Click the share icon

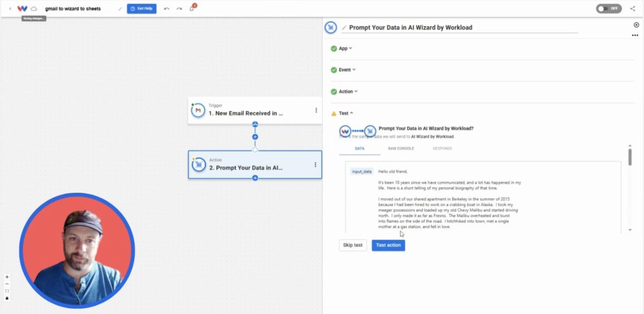(633, 9)
